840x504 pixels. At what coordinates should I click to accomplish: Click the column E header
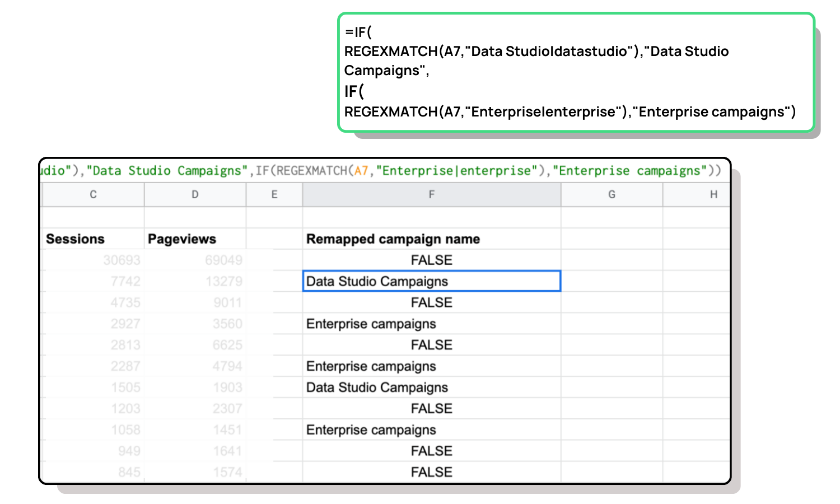[x=274, y=194]
